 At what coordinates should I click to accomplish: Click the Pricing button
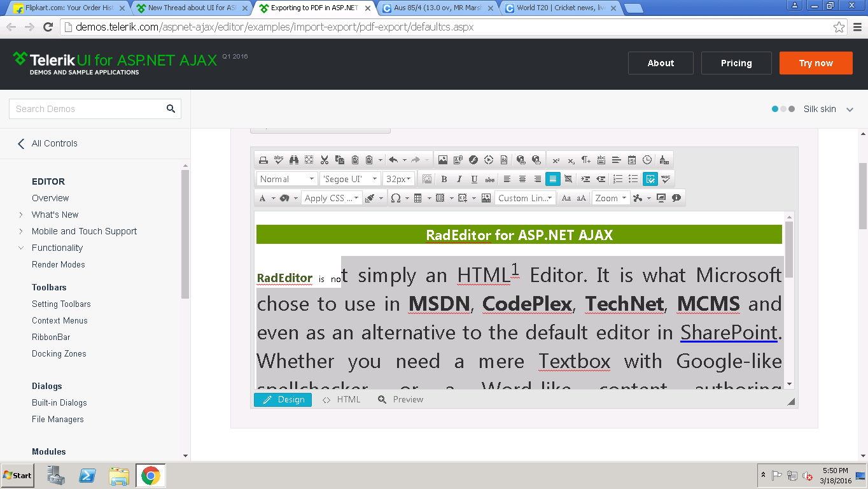[736, 63]
